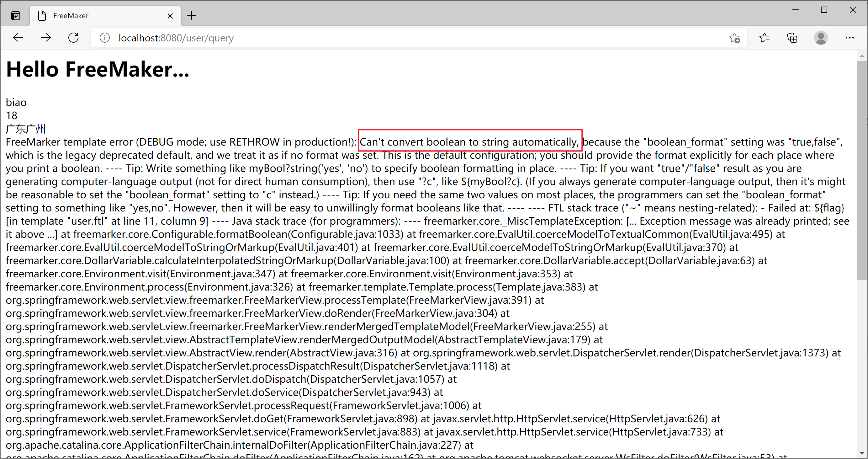868x459 pixels.
Task: Click 'freemarker.core.Configurable.formatBoolean(Configurable.java:1033)' line
Action: click(x=239, y=234)
